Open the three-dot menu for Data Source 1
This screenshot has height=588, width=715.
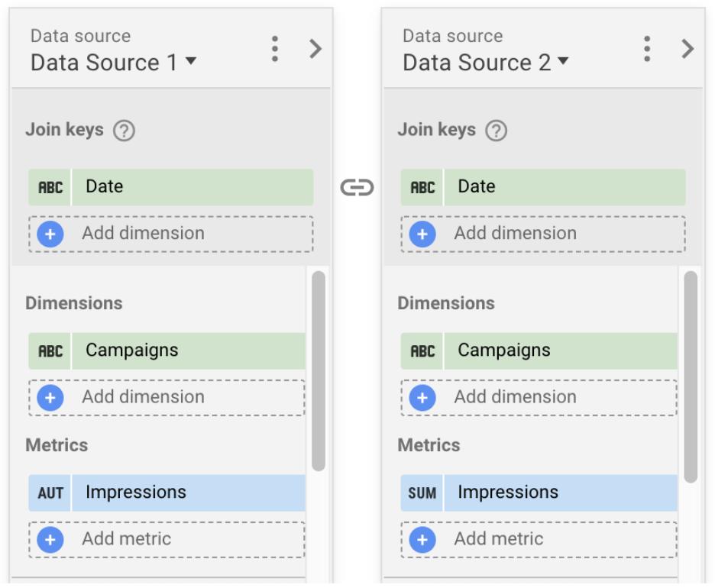(x=274, y=50)
